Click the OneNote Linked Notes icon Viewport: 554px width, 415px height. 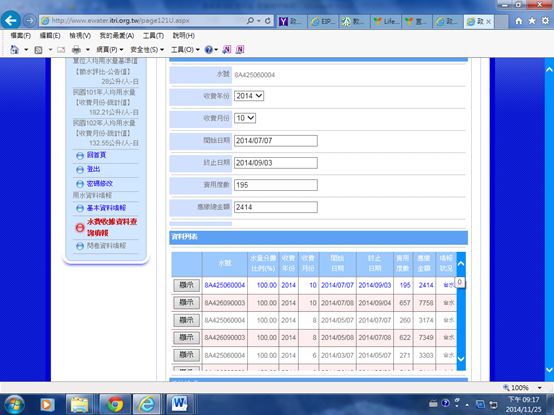tap(240, 50)
